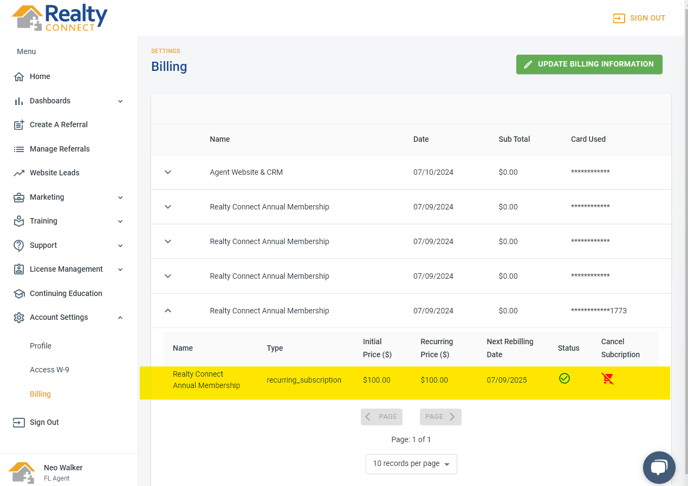Click the Neo Walker name label
688x486 pixels.
[x=63, y=468]
